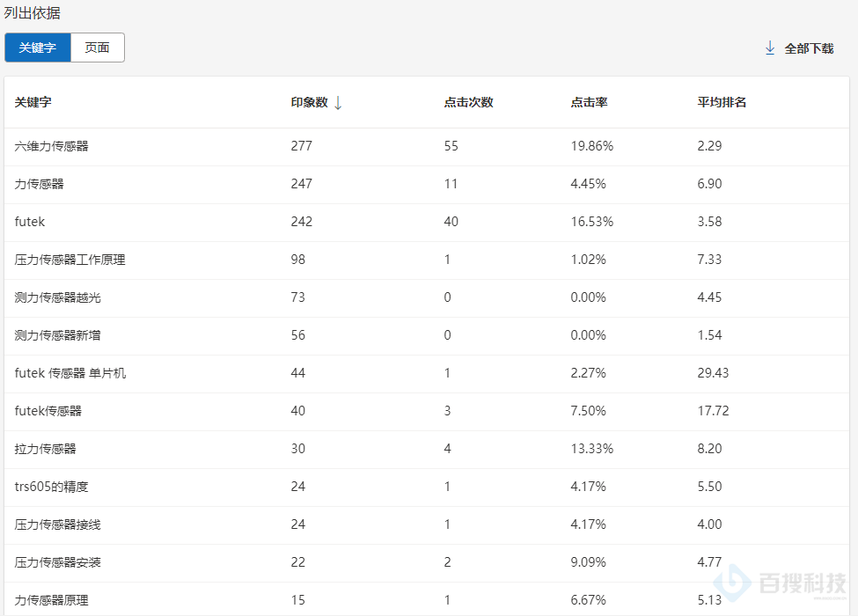Click the 测力传感器越光 keyword
Image resolution: width=858 pixels, height=616 pixels.
[58, 297]
